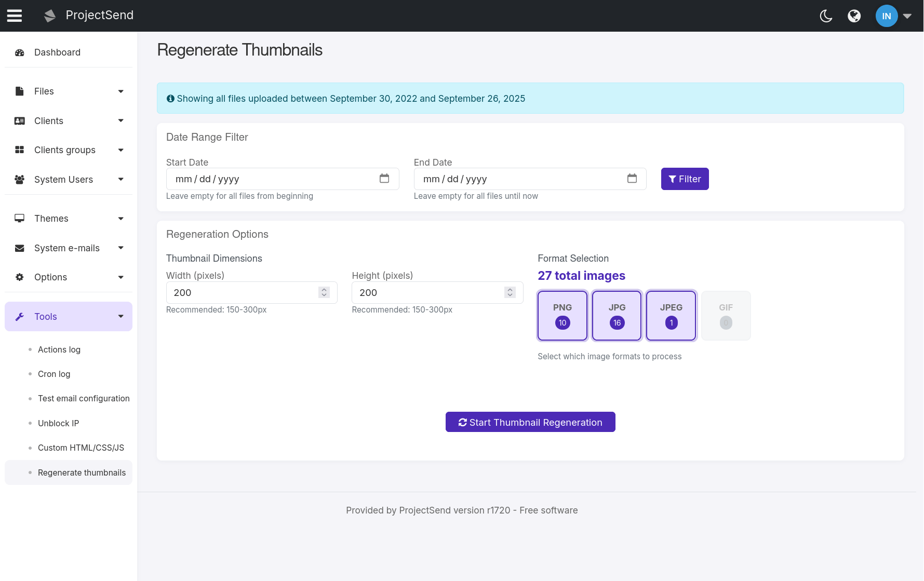Open the Dashboard via its speedometer icon
924x581 pixels.
coord(19,52)
